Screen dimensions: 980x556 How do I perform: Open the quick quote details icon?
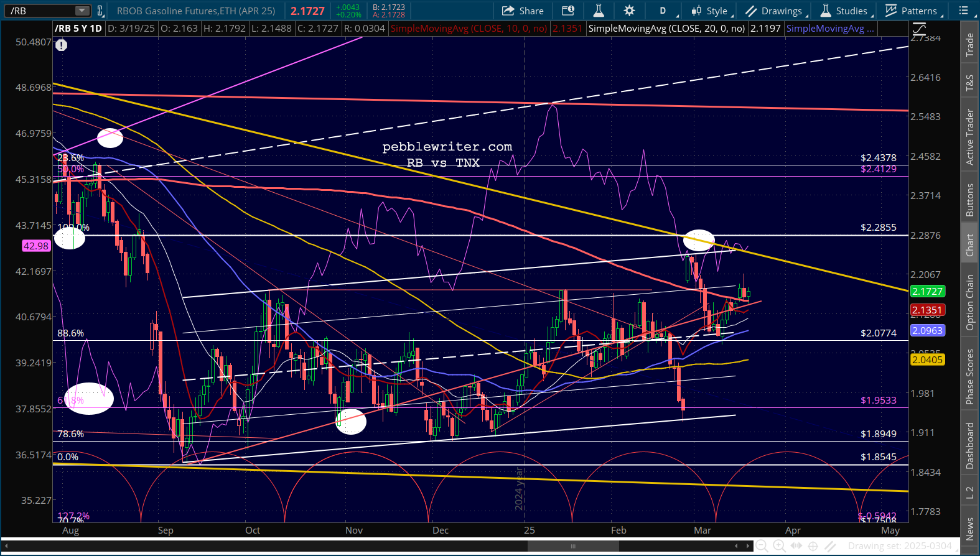(x=568, y=11)
